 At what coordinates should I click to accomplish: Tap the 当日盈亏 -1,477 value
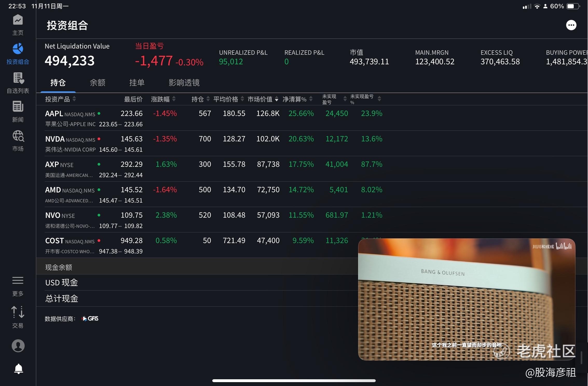pos(154,61)
